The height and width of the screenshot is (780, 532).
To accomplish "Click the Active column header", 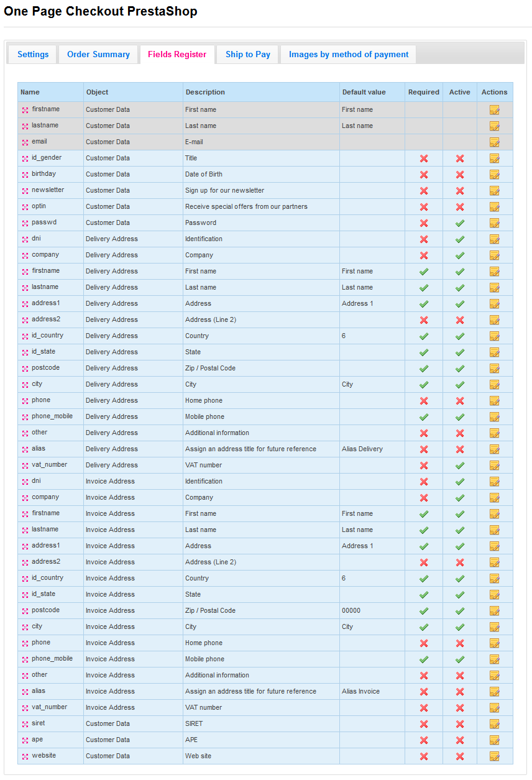I will (x=460, y=92).
